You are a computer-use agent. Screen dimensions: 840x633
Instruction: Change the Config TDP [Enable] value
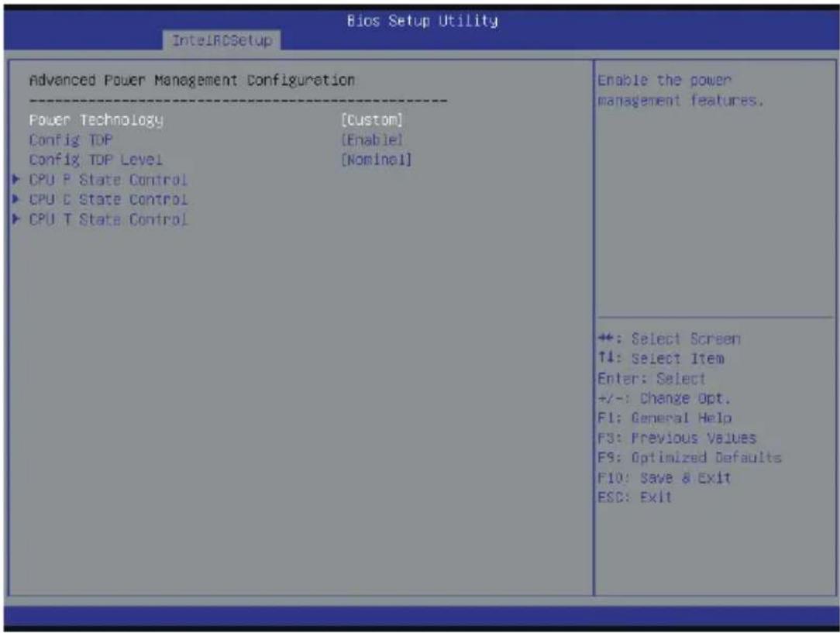point(371,140)
